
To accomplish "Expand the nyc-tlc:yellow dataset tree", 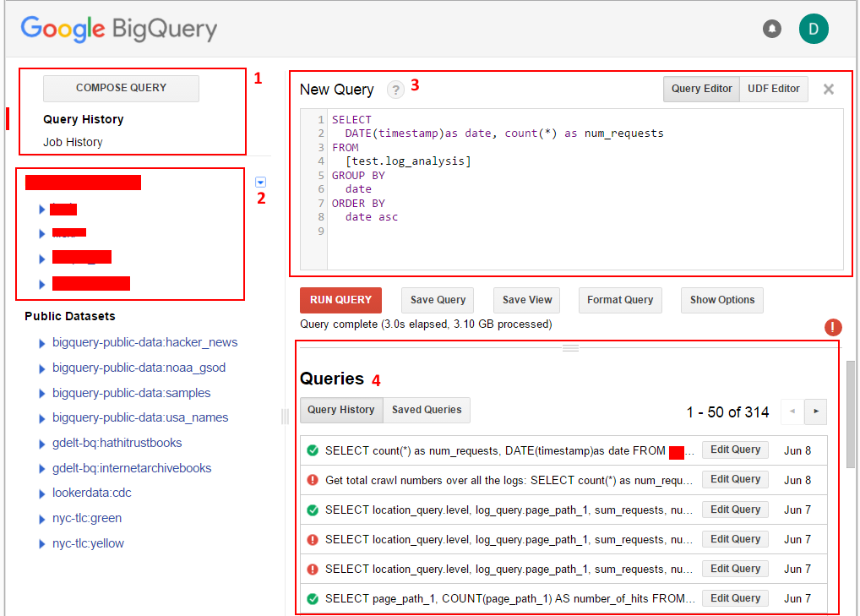I will tap(42, 544).
